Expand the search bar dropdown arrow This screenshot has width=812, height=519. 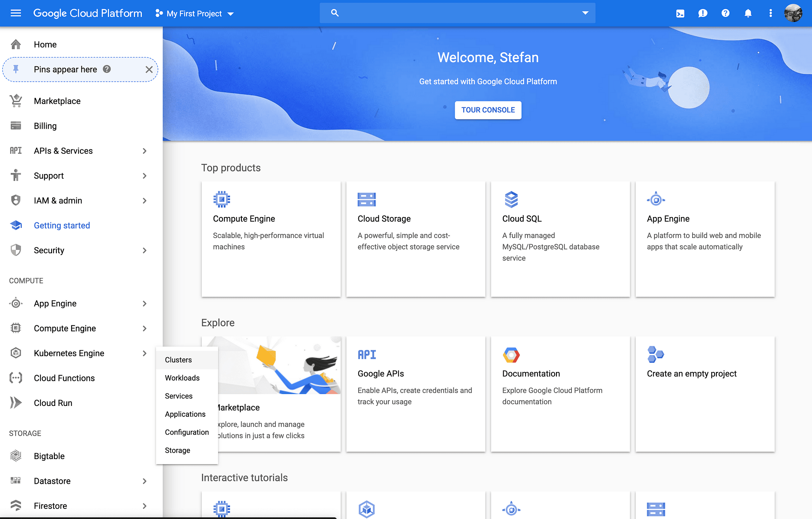pyautogui.click(x=585, y=13)
